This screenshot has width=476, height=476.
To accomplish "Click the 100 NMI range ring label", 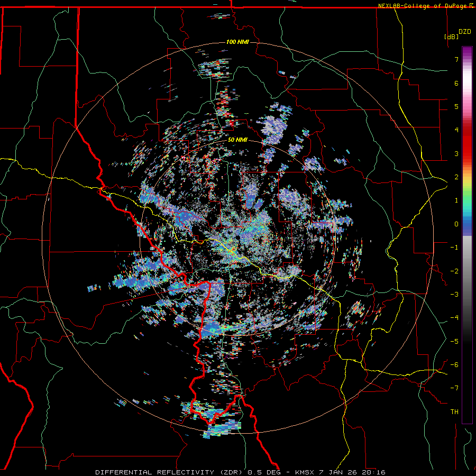I will (237, 42).
